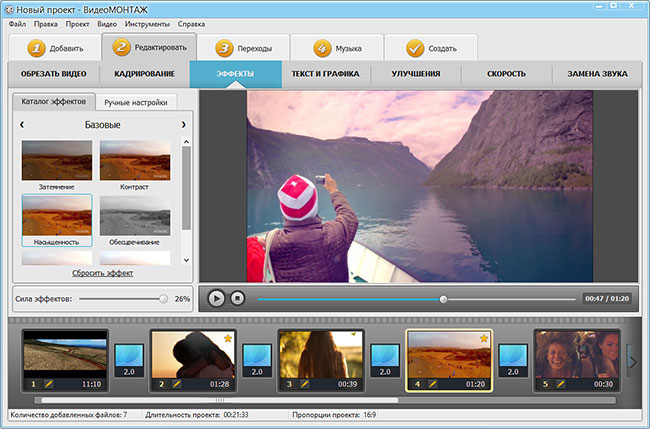This screenshot has width=650, height=429.
Task: Play the video preview
Action: [216, 298]
